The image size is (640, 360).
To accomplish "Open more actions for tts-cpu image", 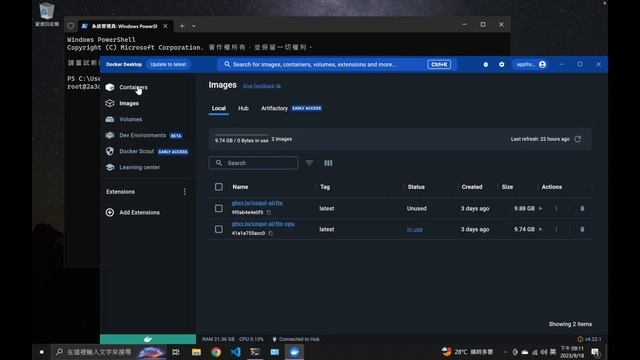I will pyautogui.click(x=556, y=229).
